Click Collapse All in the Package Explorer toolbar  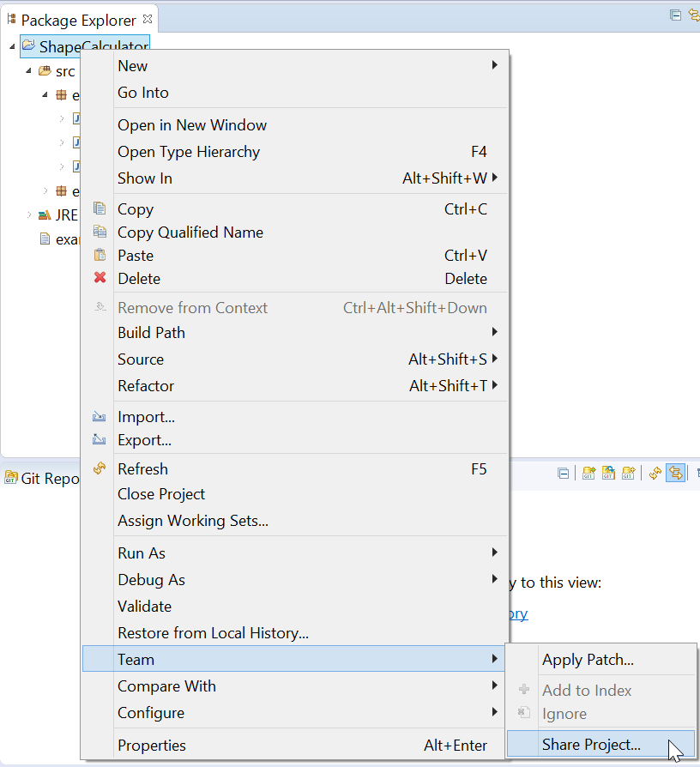coord(675,15)
